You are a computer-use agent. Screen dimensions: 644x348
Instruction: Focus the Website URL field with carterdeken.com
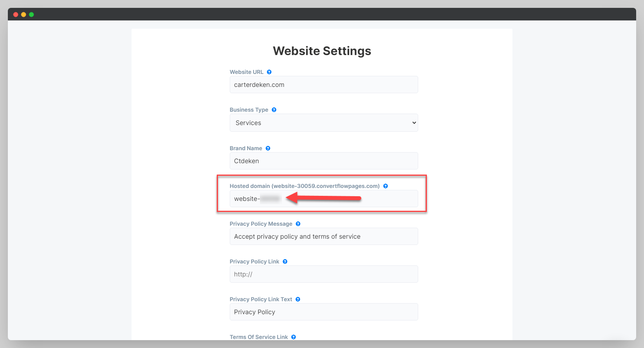[324, 85]
